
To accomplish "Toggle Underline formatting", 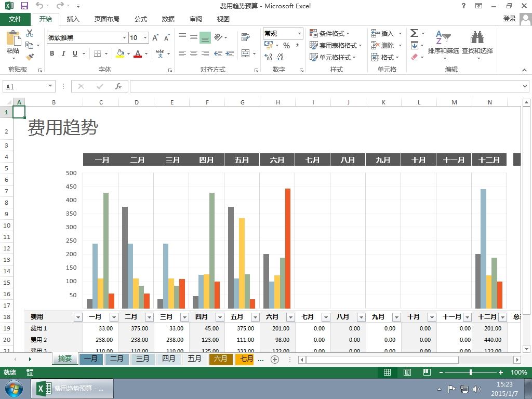I will click(x=75, y=54).
